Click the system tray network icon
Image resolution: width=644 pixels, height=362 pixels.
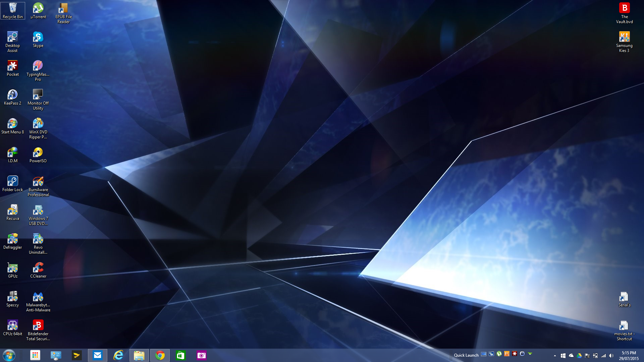coord(603,355)
